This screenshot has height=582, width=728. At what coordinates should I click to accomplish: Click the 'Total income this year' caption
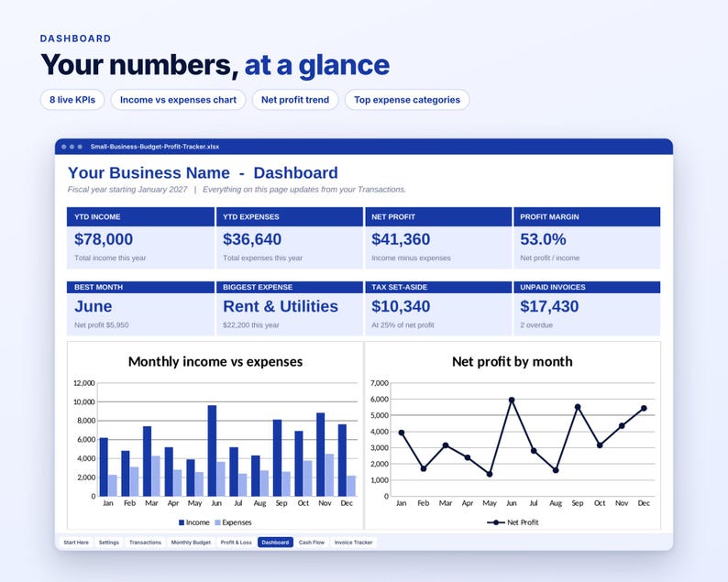[110, 258]
